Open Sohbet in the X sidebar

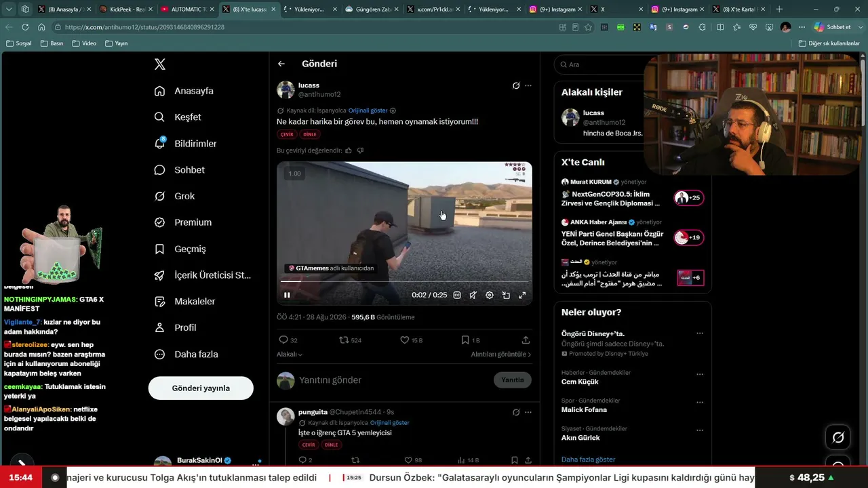point(180,170)
